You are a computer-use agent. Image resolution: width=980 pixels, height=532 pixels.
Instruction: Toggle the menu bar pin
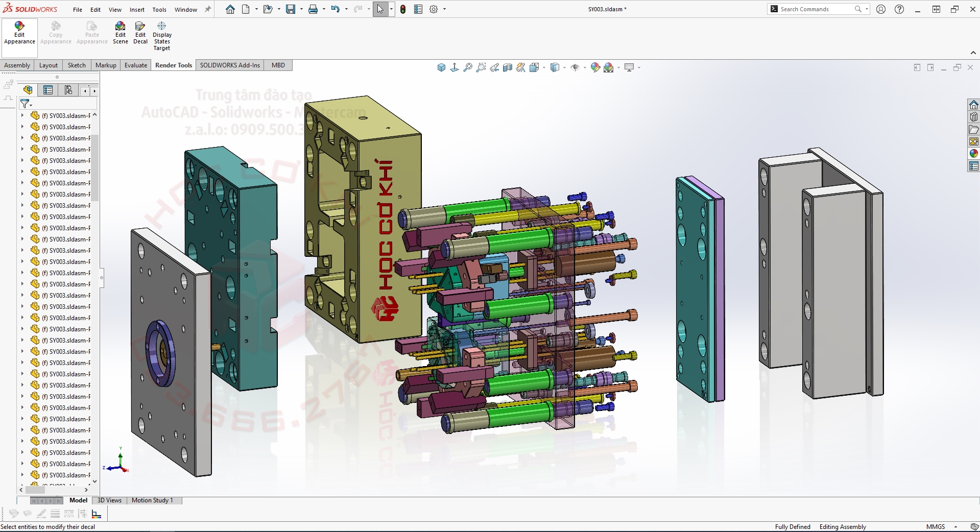click(x=208, y=9)
